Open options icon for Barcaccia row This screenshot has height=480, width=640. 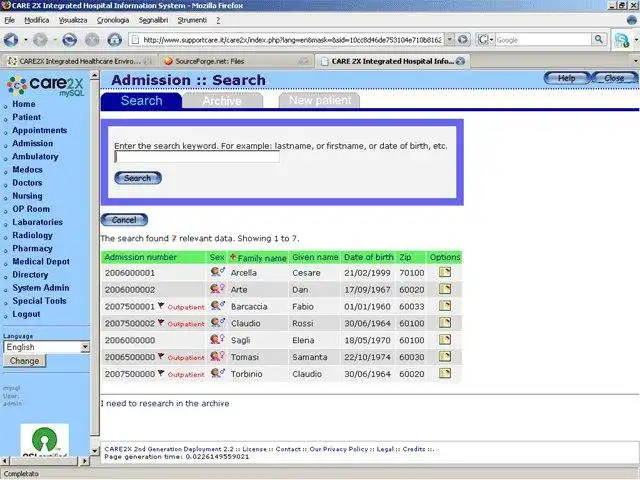444,306
